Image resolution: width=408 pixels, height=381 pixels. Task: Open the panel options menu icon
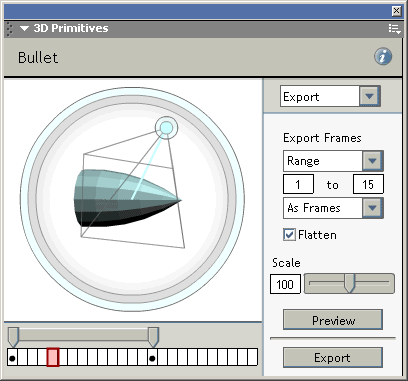pos(394,29)
